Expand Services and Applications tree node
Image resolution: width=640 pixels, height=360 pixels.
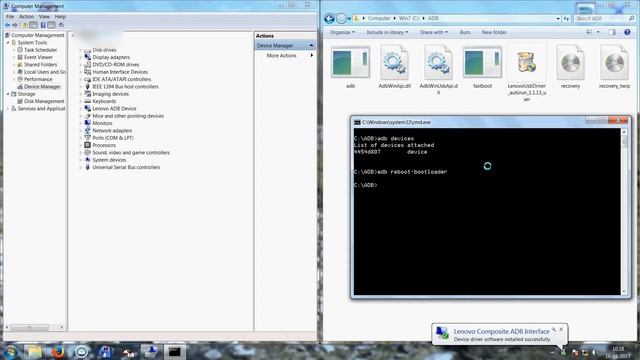click(8, 109)
